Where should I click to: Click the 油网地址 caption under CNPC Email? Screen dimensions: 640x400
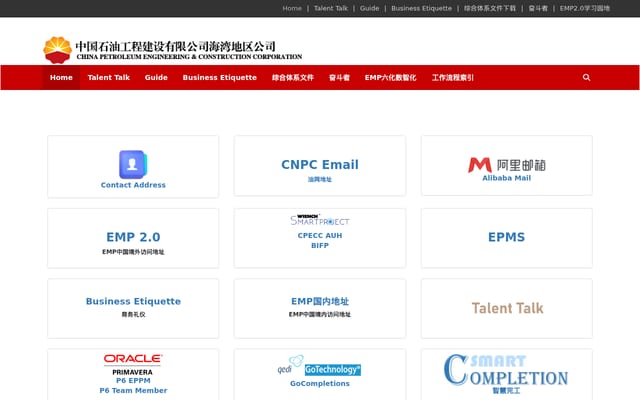pos(320,179)
